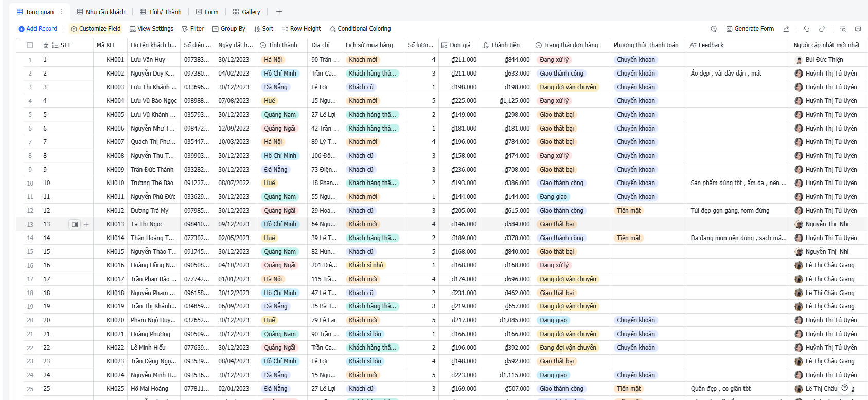This screenshot has height=400, width=868.
Task: Click Add Record button
Action: click(x=38, y=29)
